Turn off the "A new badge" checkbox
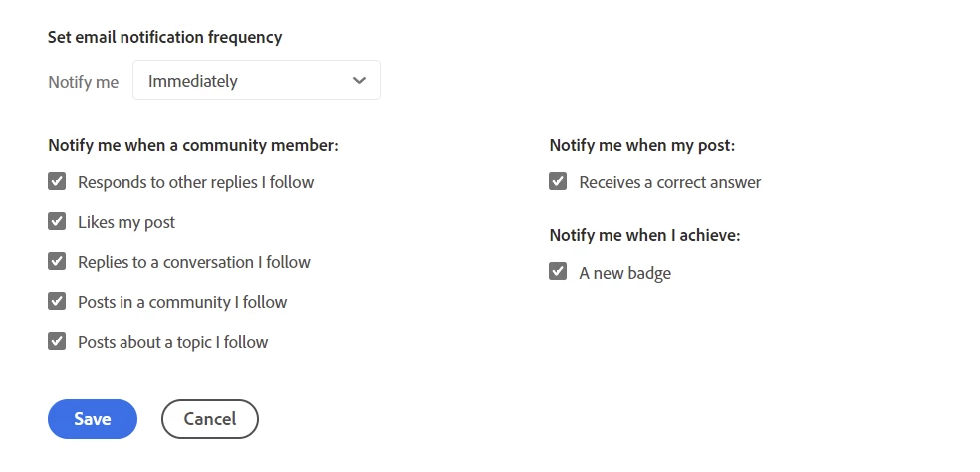The width and height of the screenshot is (980, 472). pos(558,272)
